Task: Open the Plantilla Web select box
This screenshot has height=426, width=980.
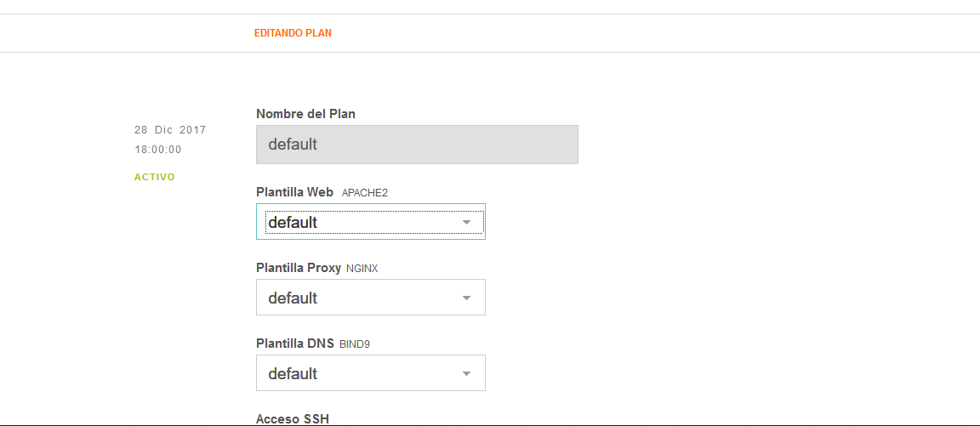Action: click(x=371, y=222)
